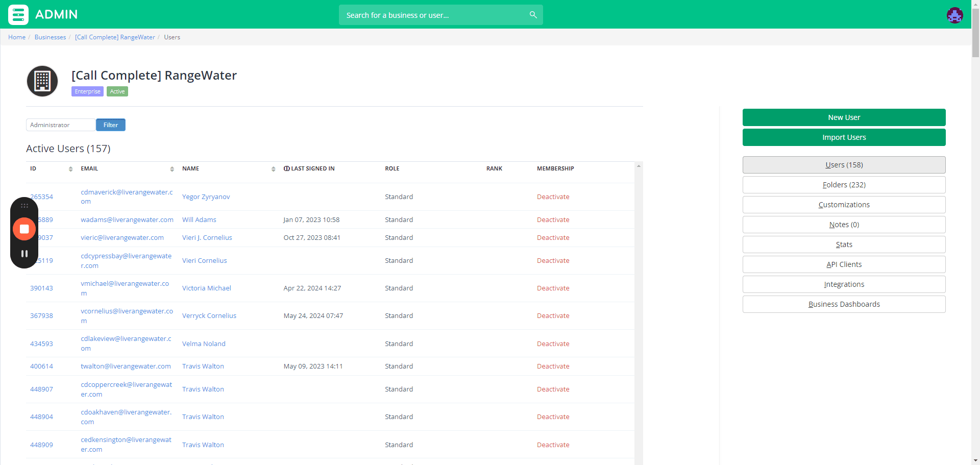The width and height of the screenshot is (980, 465).
Task: Open email cdmaverick@liverangewater.com
Action: point(127,197)
